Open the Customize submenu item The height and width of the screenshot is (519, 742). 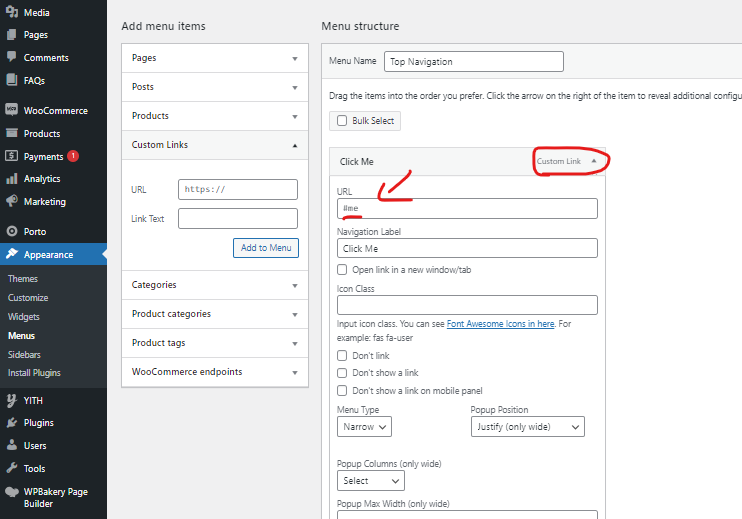pos(28,298)
